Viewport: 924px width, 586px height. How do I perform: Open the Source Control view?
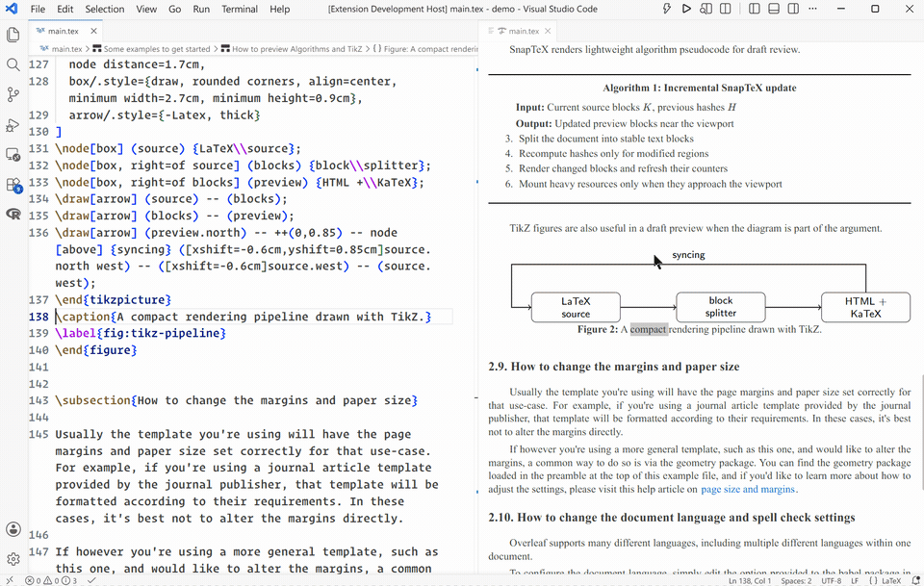click(x=13, y=94)
